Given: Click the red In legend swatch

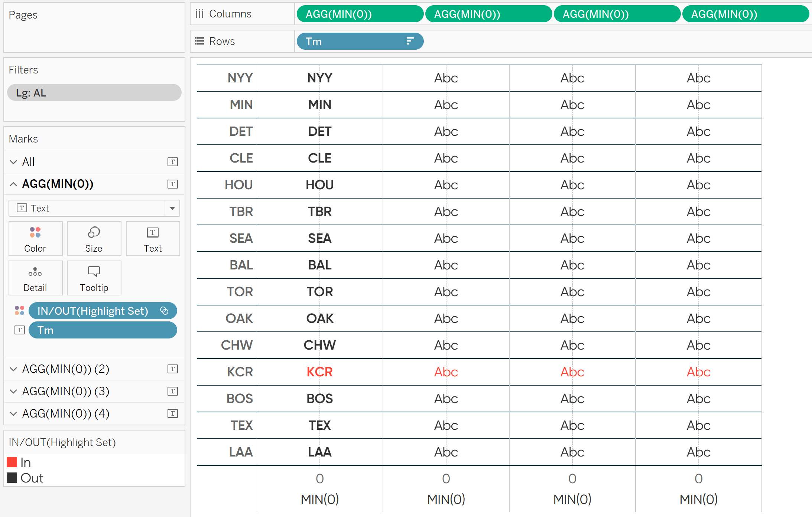Looking at the screenshot, I should click(12, 462).
